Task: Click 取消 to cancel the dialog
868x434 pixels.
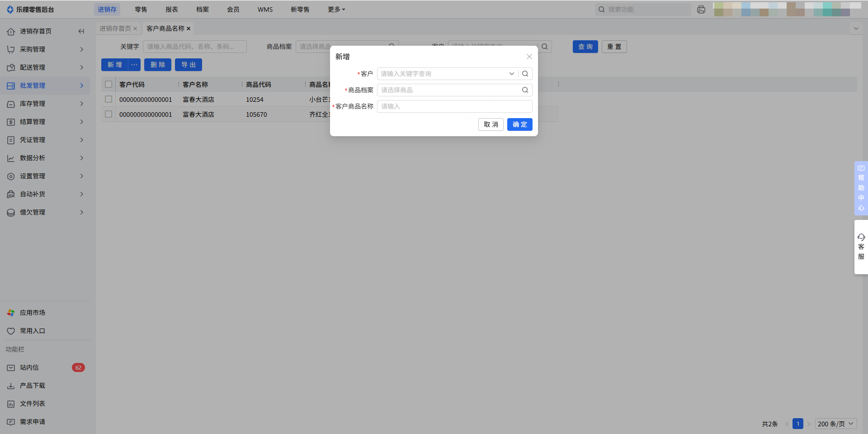Action: (x=491, y=124)
